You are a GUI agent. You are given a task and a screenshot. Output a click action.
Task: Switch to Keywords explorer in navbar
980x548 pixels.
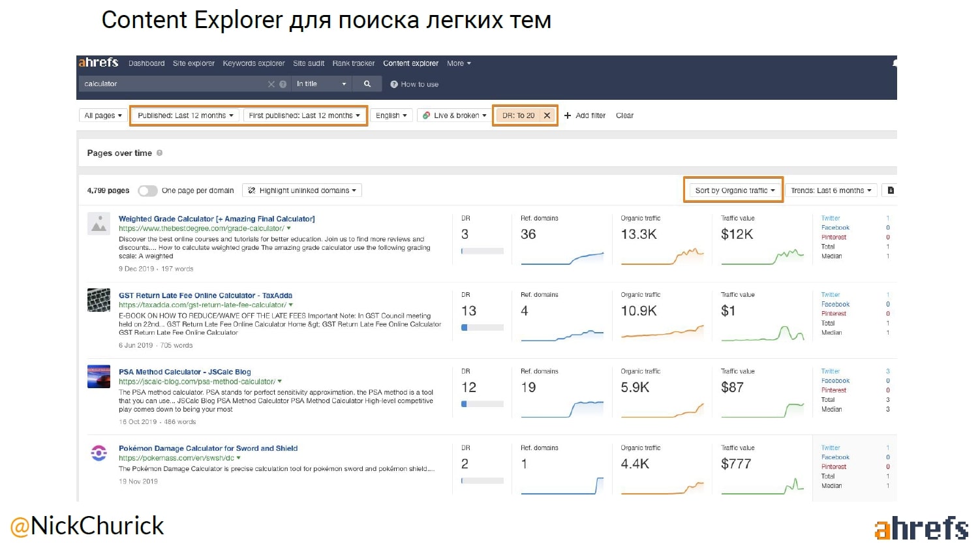coord(253,63)
